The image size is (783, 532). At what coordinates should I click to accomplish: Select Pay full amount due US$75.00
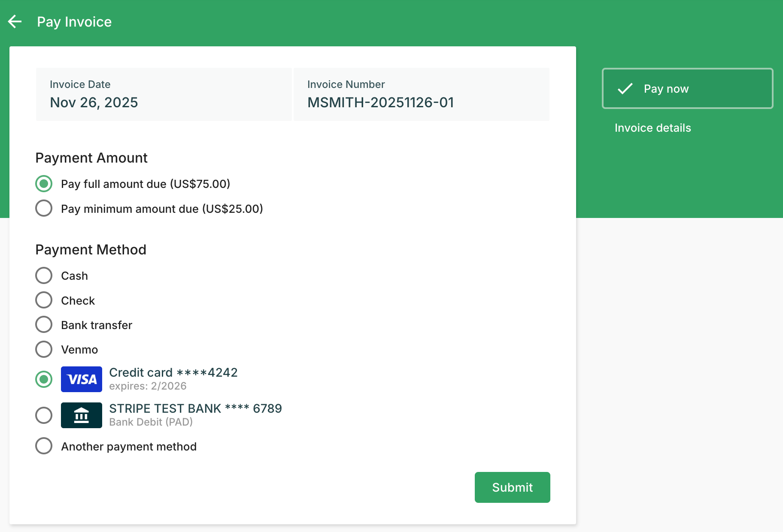pos(44,184)
